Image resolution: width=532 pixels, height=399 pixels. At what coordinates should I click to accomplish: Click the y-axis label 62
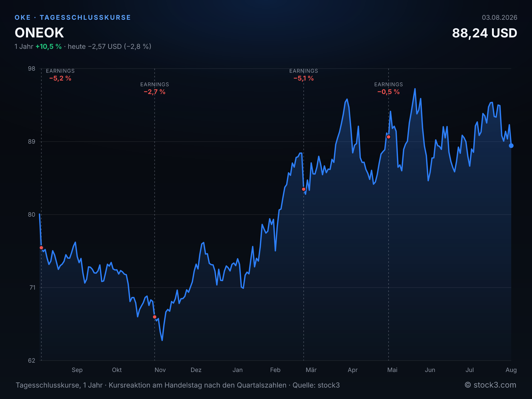click(x=31, y=361)
